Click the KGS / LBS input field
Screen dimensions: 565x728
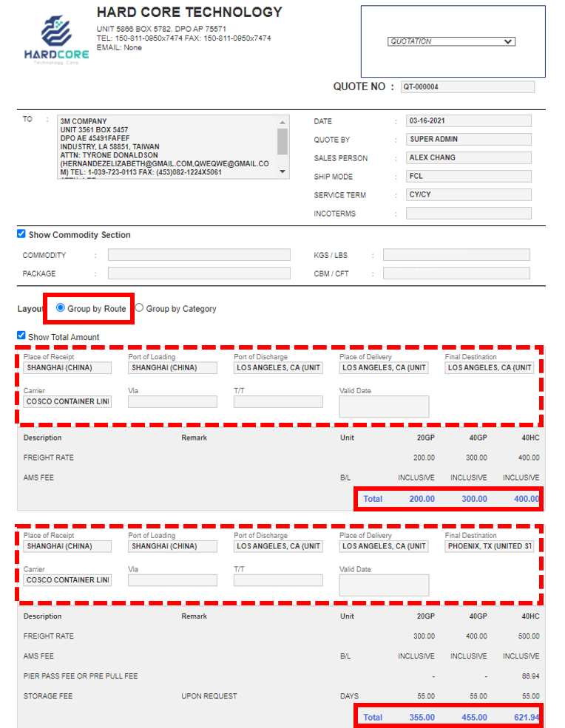coord(456,255)
